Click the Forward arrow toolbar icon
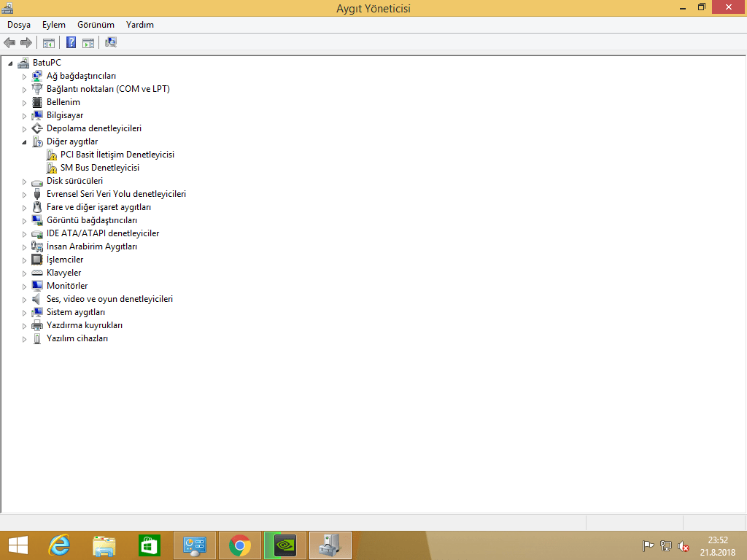The width and height of the screenshot is (747, 560). [x=26, y=43]
